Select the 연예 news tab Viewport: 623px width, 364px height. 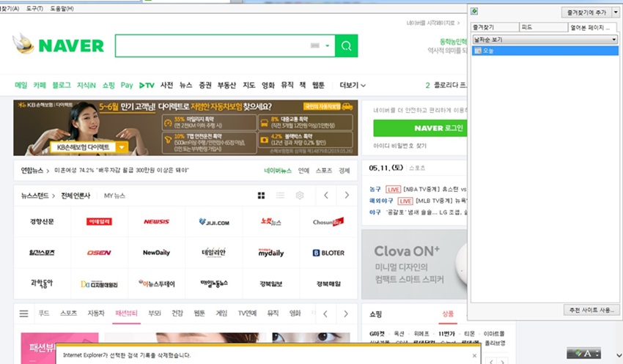303,171
